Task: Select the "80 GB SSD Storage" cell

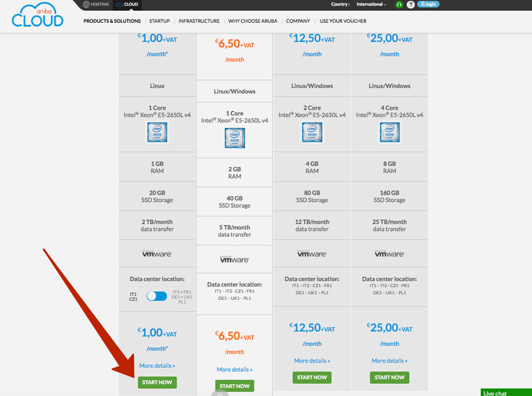Action: coord(312,196)
